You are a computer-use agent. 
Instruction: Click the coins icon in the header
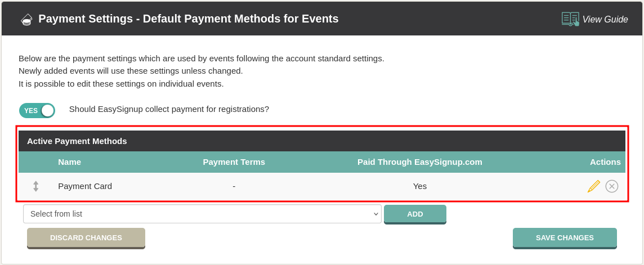coord(26,19)
